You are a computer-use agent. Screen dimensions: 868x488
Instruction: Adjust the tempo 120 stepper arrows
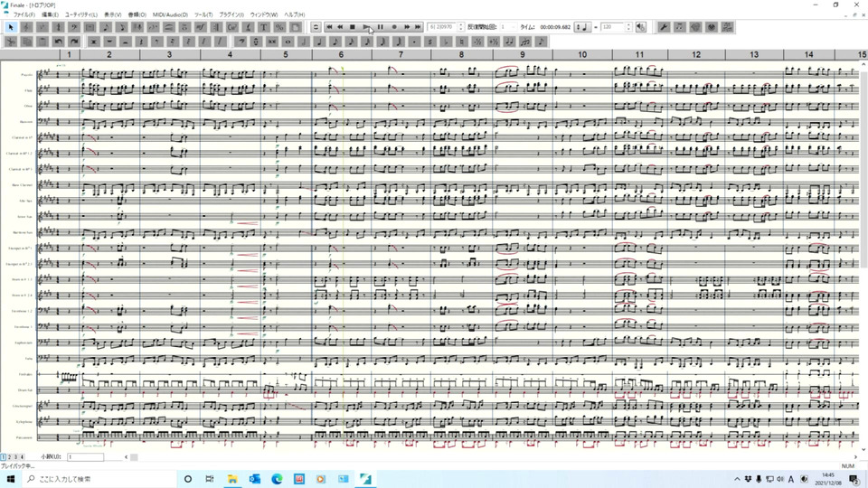point(627,27)
